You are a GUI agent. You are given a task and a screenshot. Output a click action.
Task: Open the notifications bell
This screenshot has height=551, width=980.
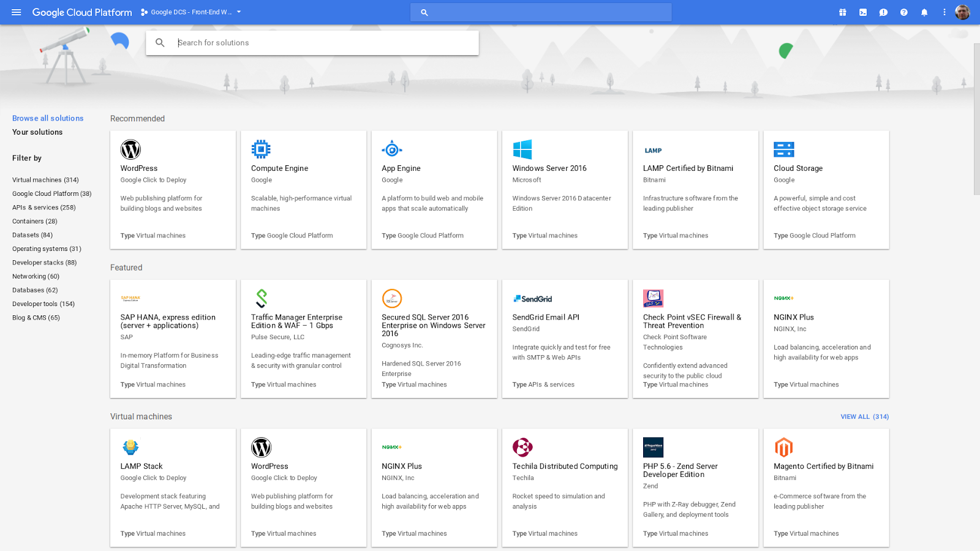[924, 12]
